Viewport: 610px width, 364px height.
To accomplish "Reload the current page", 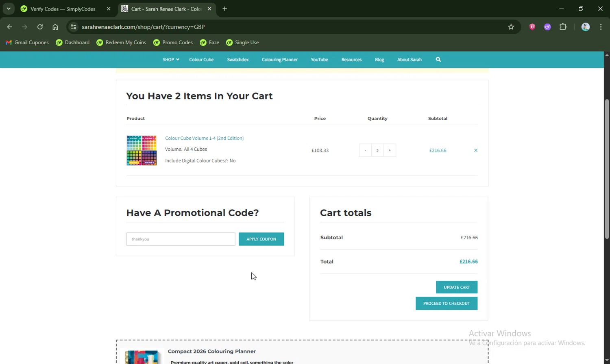I will [40, 27].
